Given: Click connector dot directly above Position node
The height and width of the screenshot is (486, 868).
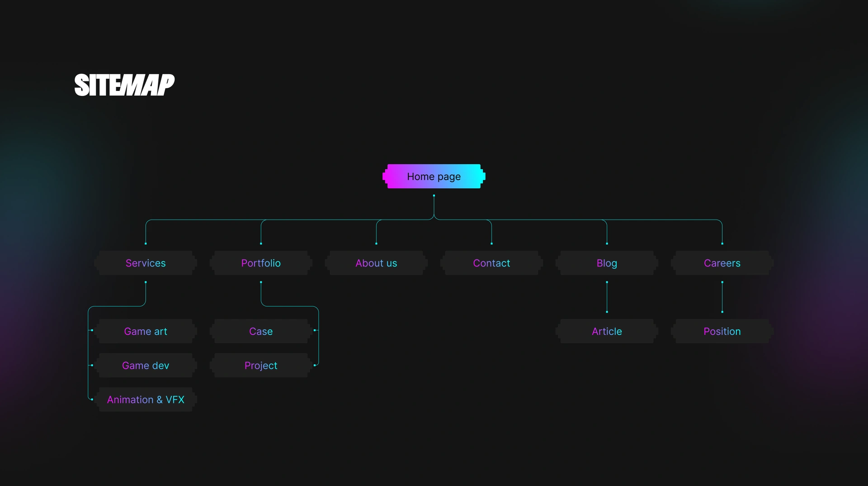Looking at the screenshot, I should point(722,312).
